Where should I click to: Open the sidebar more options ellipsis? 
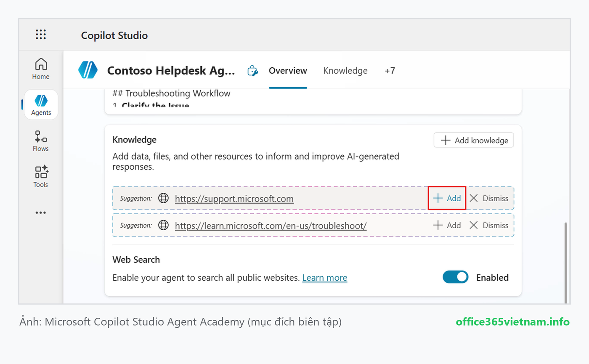pyautogui.click(x=41, y=213)
